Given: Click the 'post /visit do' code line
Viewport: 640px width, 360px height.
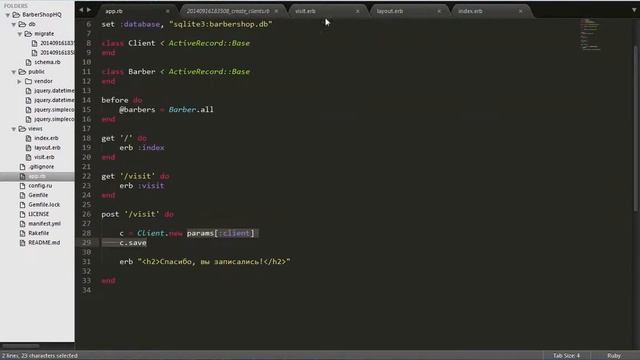Looking at the screenshot, I should [x=138, y=214].
